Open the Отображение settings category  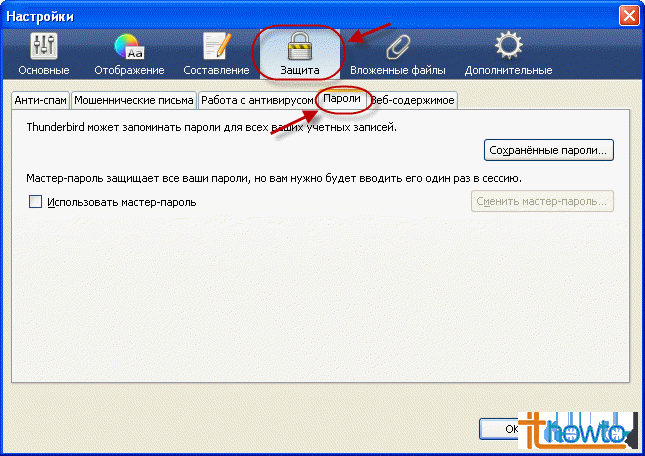click(129, 55)
